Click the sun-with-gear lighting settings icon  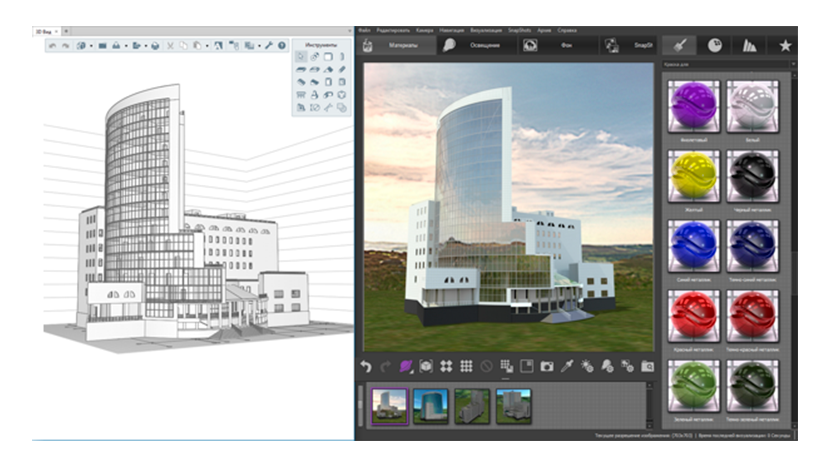point(587,366)
